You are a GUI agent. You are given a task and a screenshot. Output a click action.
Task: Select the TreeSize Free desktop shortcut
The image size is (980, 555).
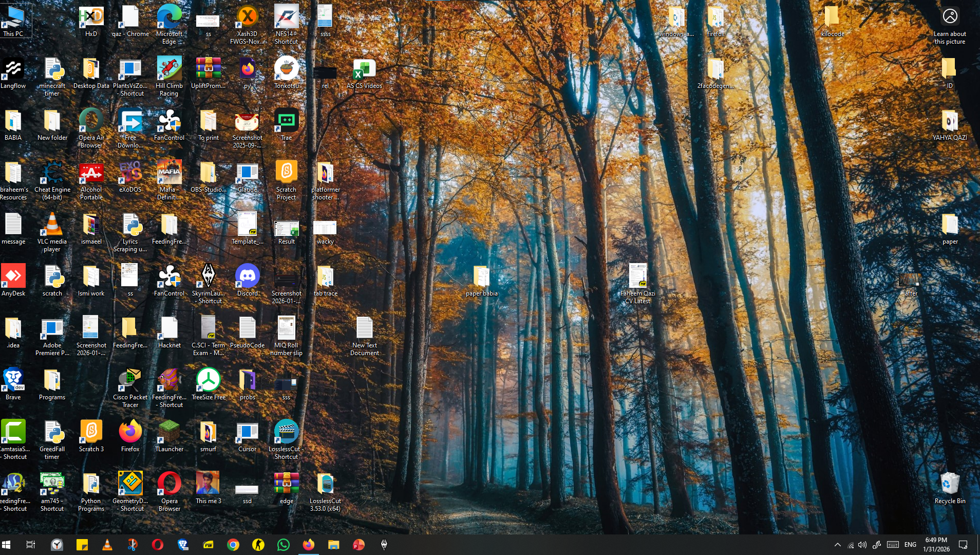(x=209, y=381)
